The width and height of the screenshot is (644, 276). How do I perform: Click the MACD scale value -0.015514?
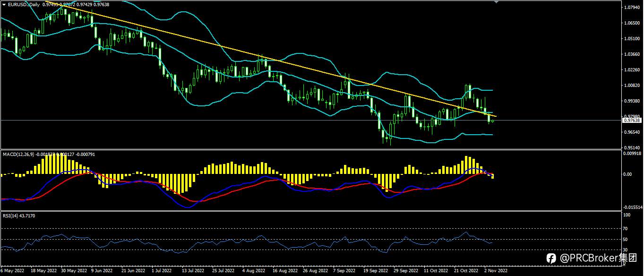pos(632,207)
